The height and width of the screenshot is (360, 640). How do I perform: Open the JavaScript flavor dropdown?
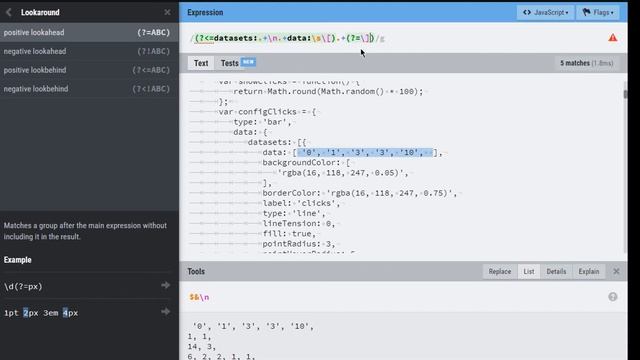[x=545, y=13]
